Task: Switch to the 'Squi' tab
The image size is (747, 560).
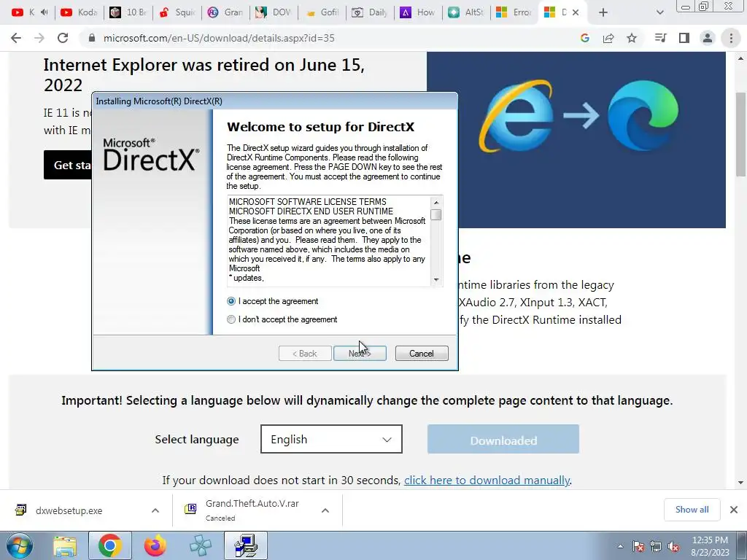Action: (177, 12)
